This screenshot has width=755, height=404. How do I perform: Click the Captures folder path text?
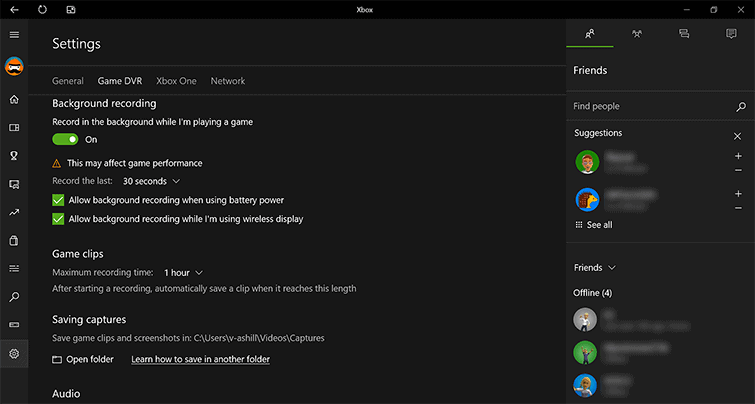tap(259, 338)
